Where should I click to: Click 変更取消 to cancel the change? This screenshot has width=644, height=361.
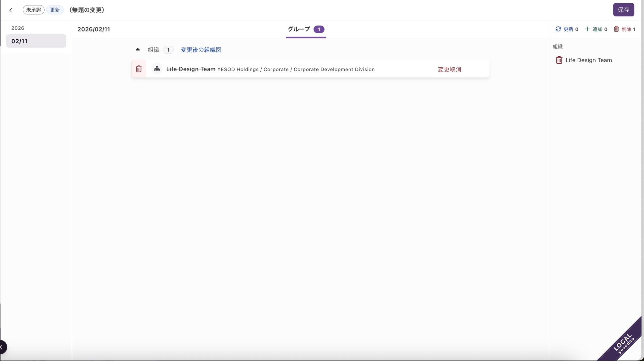pos(449,69)
